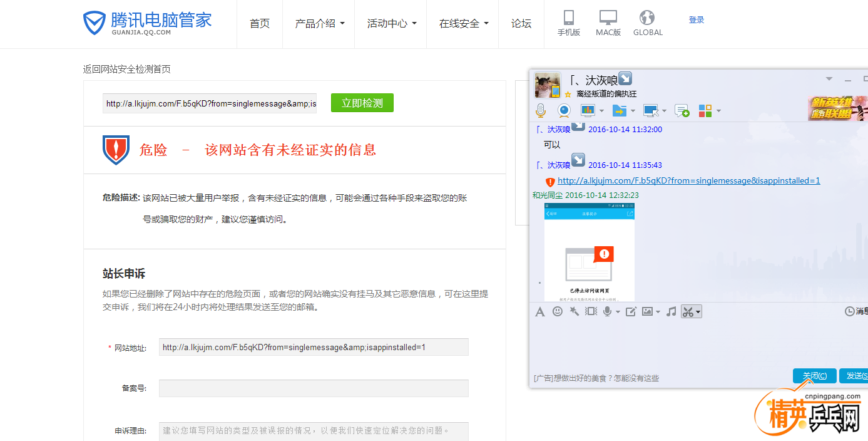Viewport: 868px width, 441px height.
Task: Expand the arrow beside remote desktop icon
Action: coord(665,111)
